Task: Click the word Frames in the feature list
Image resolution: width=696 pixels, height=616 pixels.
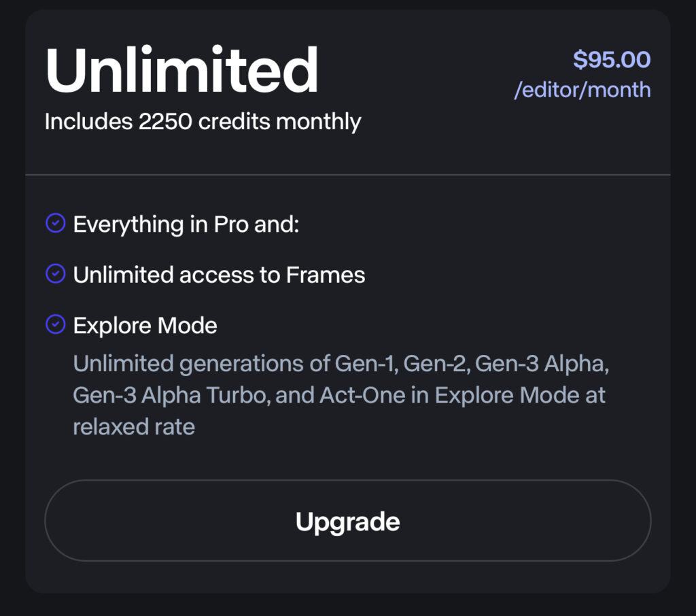Action: click(325, 275)
